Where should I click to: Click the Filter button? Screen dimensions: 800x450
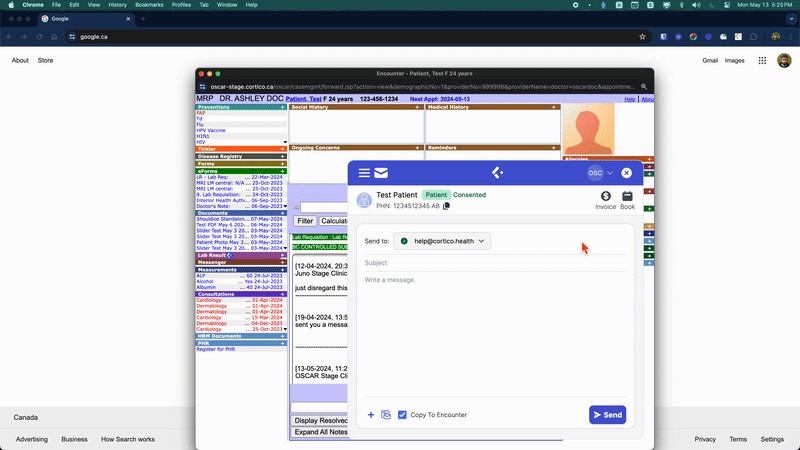tap(305, 221)
